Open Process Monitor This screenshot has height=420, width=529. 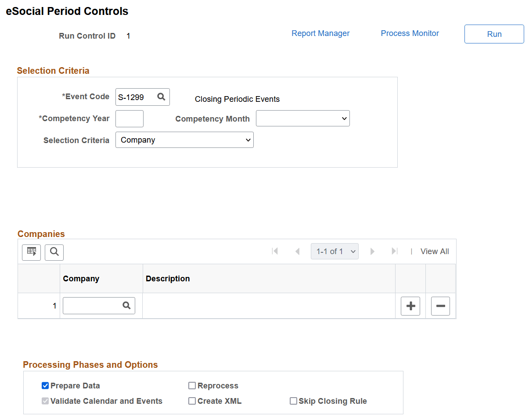[409, 33]
